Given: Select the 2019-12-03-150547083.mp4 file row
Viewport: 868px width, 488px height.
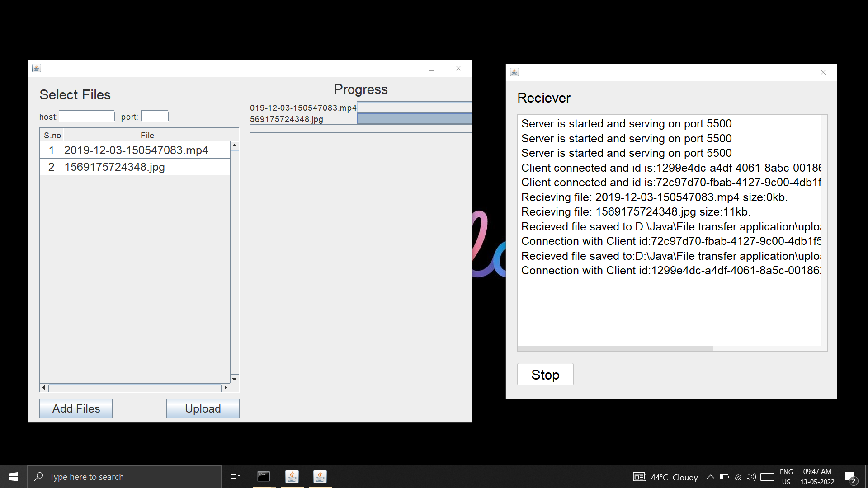Looking at the screenshot, I should point(136,150).
